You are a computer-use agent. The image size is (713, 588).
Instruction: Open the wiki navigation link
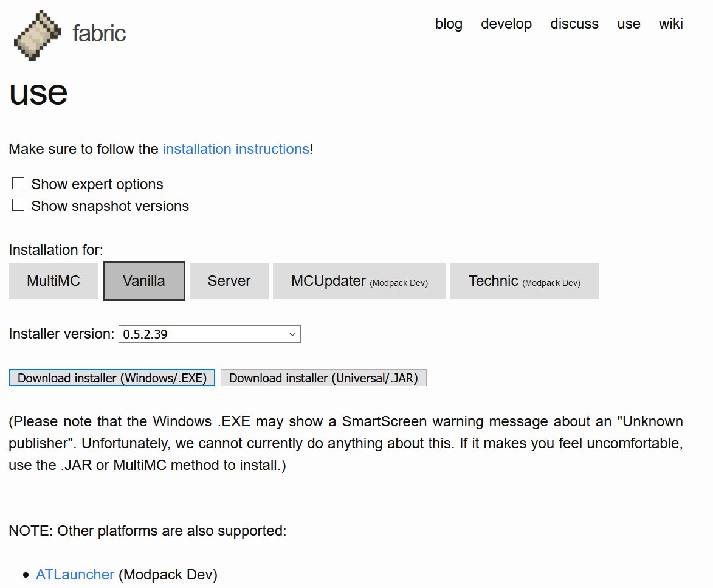671,24
